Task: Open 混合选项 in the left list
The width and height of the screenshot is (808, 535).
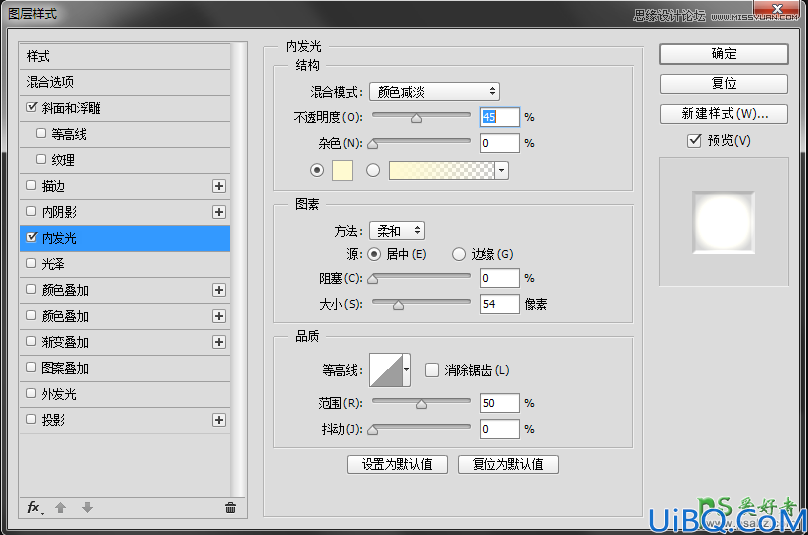Action: [125, 82]
